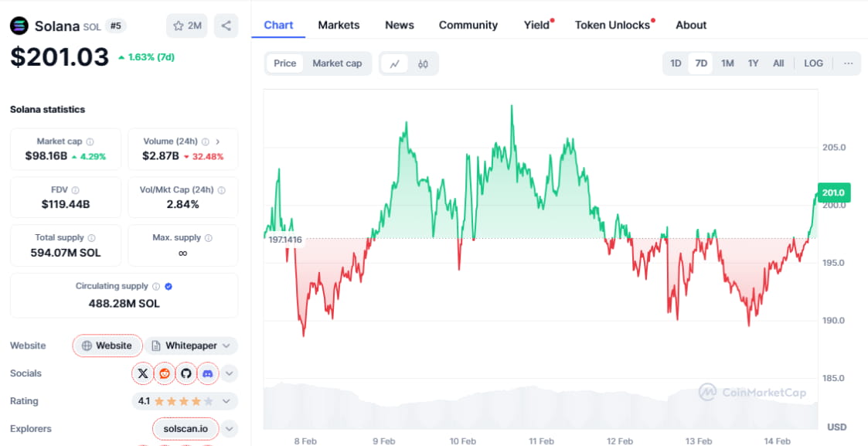Switch to the Markets tab

click(339, 25)
